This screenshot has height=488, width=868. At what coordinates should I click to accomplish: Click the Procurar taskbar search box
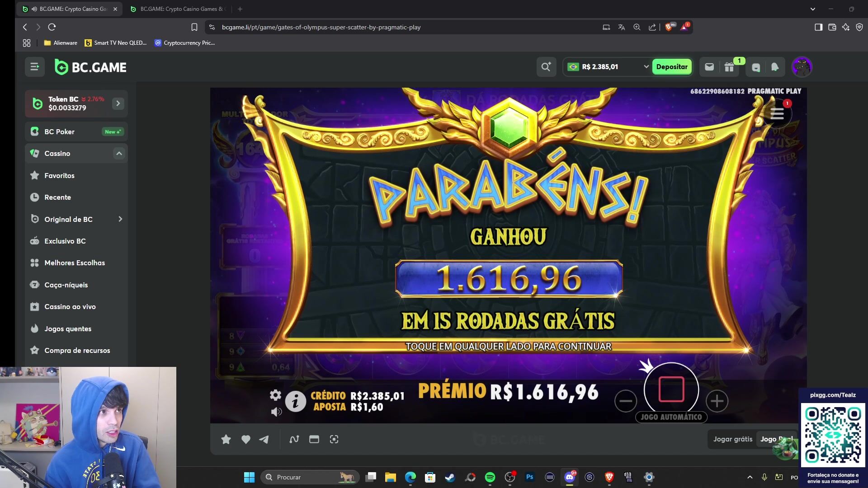(x=310, y=477)
